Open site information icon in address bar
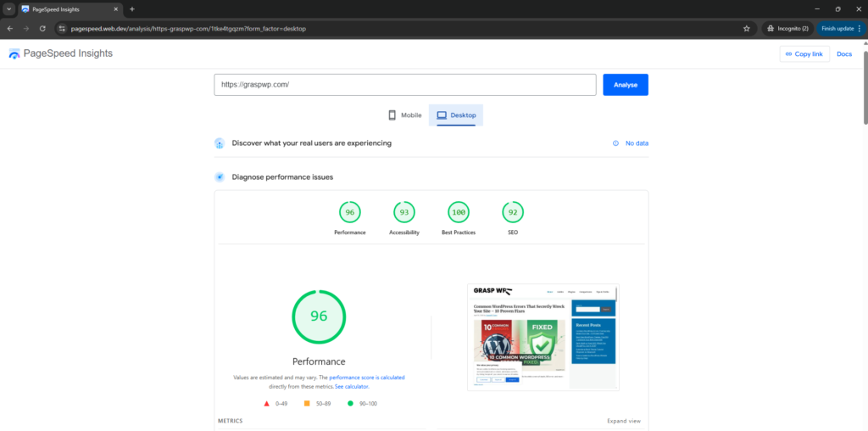Screen dimensions: 868x431 [62, 28]
